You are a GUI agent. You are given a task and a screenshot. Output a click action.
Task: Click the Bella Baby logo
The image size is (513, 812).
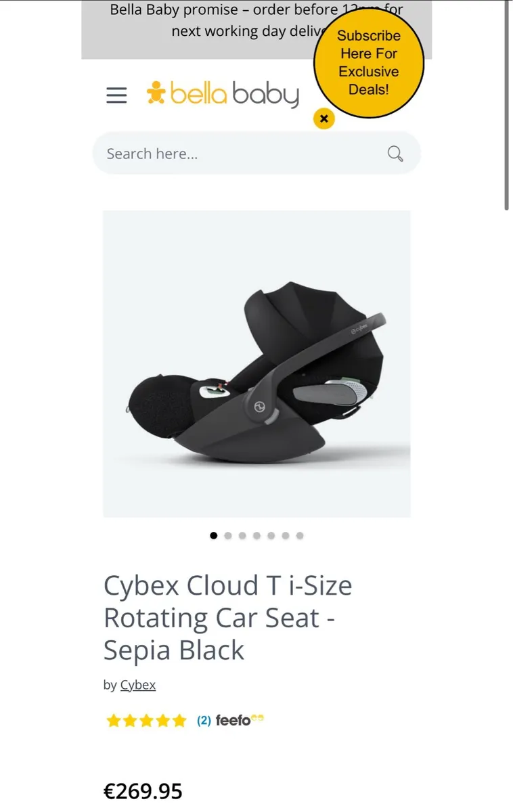[x=223, y=94]
